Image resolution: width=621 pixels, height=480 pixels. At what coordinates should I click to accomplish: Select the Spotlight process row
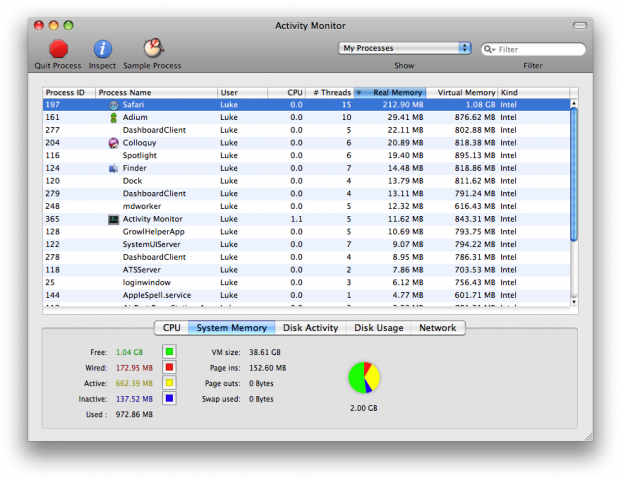pyautogui.click(x=306, y=156)
